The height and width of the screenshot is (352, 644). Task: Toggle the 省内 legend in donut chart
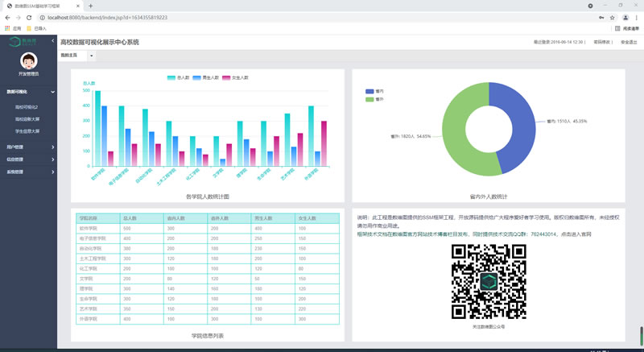(x=374, y=91)
